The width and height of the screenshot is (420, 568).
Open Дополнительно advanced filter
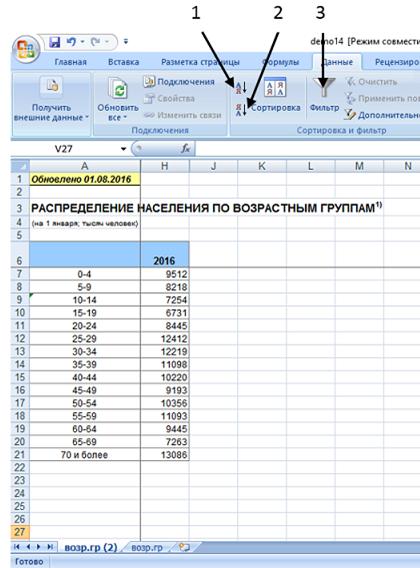(382, 115)
